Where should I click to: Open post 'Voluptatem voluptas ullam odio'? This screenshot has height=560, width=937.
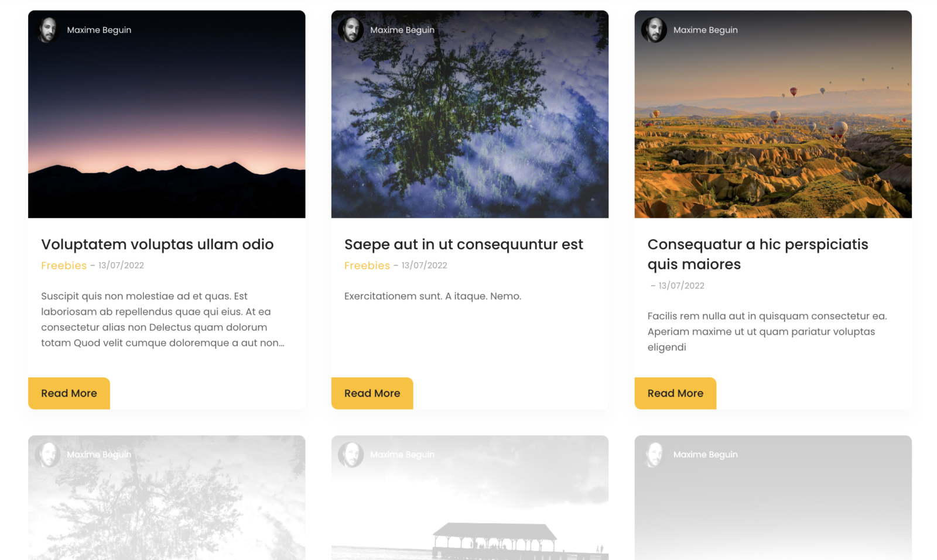158,244
